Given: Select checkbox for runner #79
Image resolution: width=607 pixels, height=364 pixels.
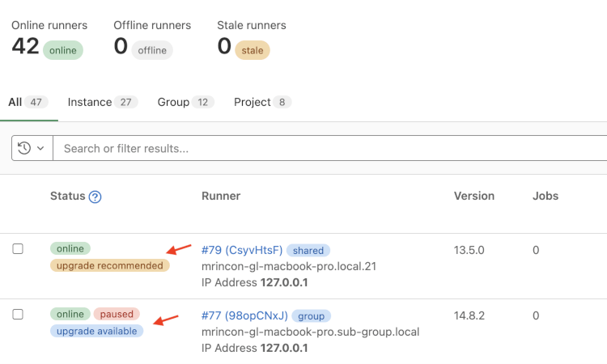Looking at the screenshot, I should tap(18, 249).
